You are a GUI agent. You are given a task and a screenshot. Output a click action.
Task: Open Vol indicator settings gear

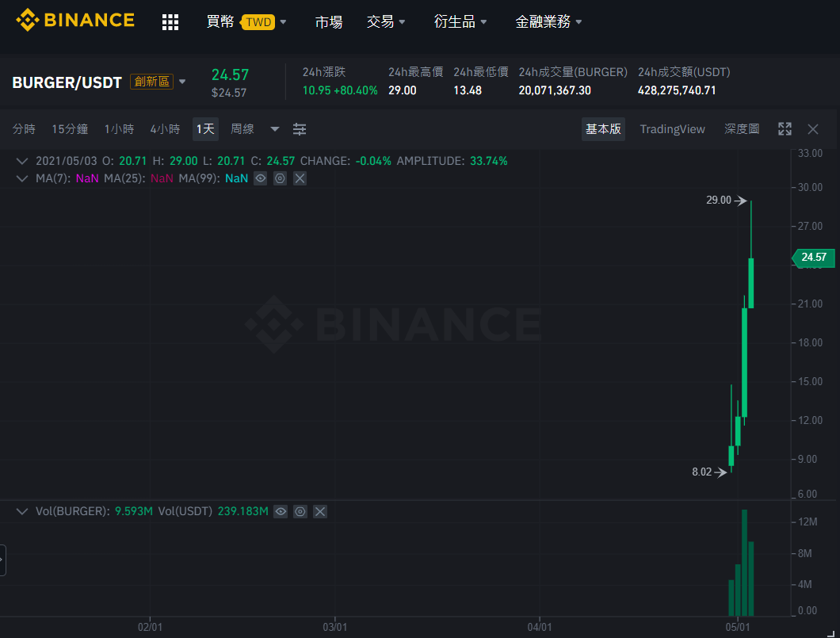coord(300,511)
